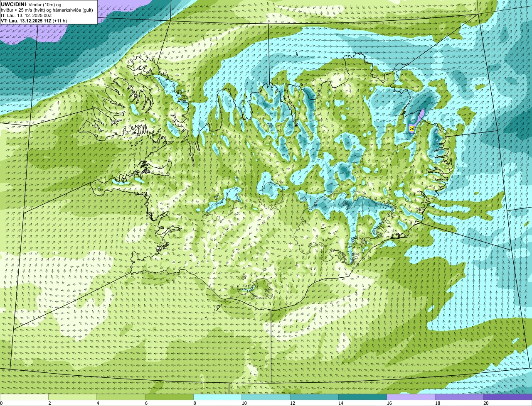Click the initial time 'IT: Lau. 13. 12. 2025 00Z'
This screenshot has height=406, width=532.
click(26, 15)
